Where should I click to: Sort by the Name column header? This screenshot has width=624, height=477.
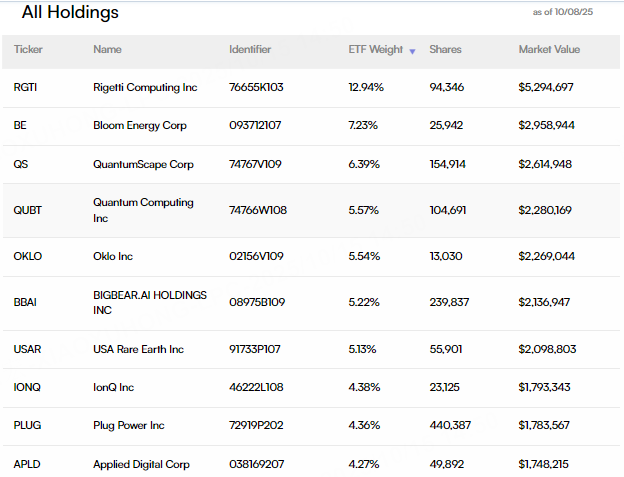pyautogui.click(x=107, y=49)
